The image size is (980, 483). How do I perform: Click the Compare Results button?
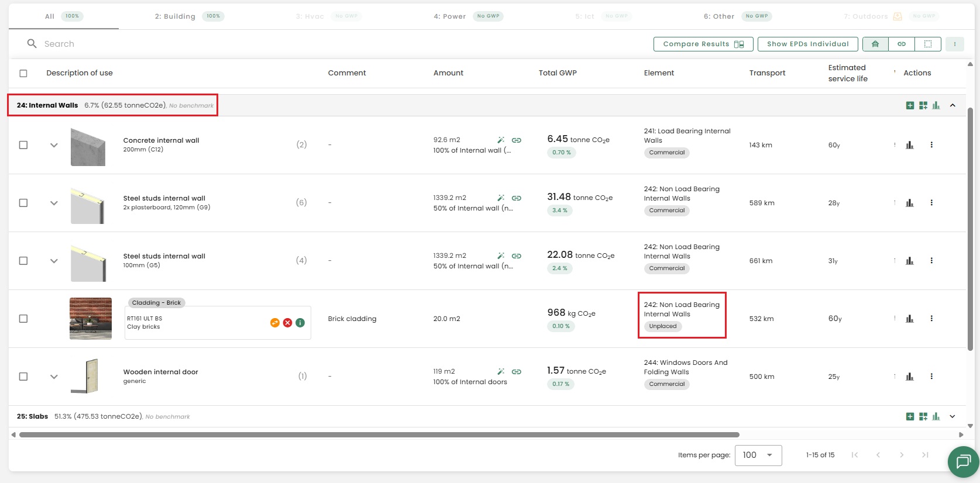(x=703, y=44)
